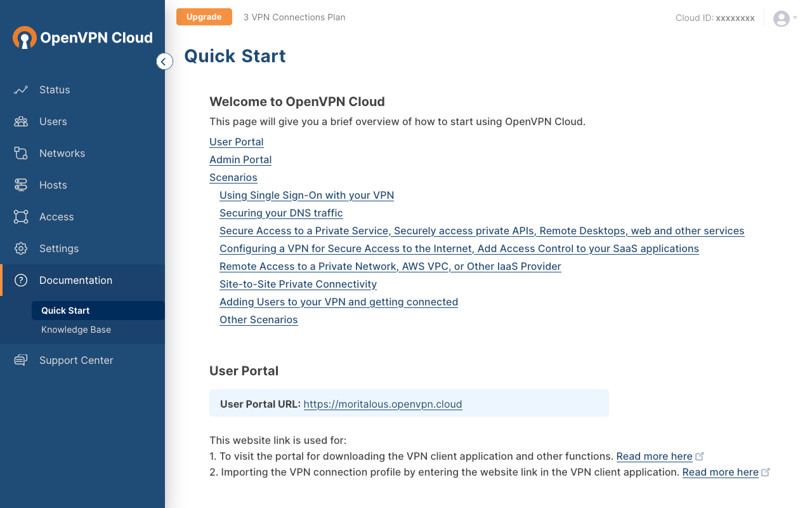Image resolution: width=812 pixels, height=508 pixels.
Task: Click the Support Center chat icon
Action: click(x=21, y=361)
